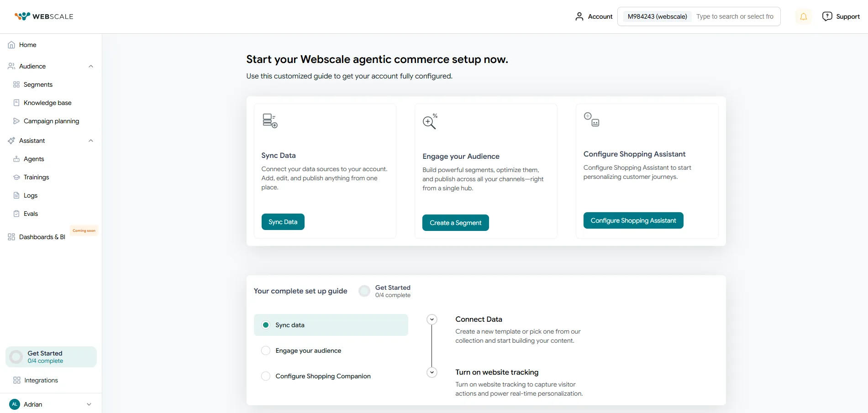Click the Evals clipboard icon
This screenshot has width=868, height=413.
(x=16, y=214)
